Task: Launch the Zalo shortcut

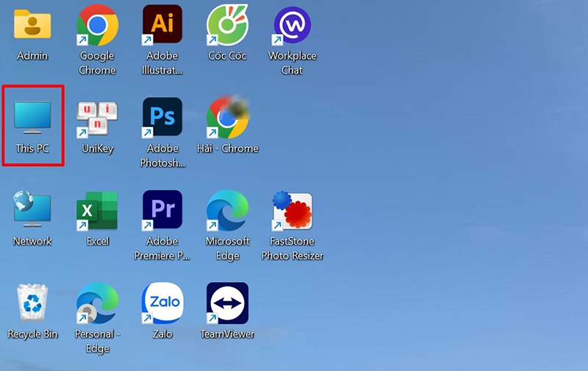Action: (162, 303)
